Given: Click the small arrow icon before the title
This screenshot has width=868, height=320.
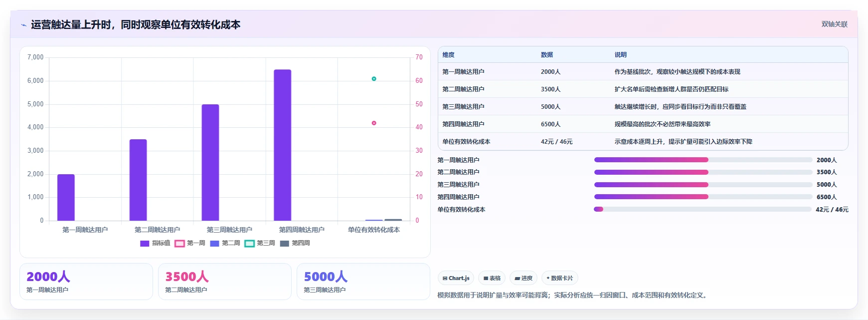Looking at the screenshot, I should 23,25.
